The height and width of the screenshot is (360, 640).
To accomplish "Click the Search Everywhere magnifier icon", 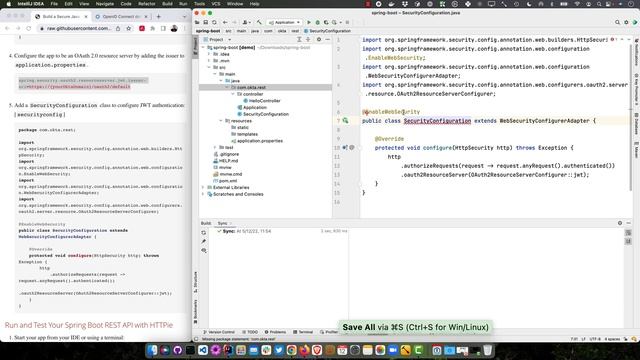I will coord(618,22).
